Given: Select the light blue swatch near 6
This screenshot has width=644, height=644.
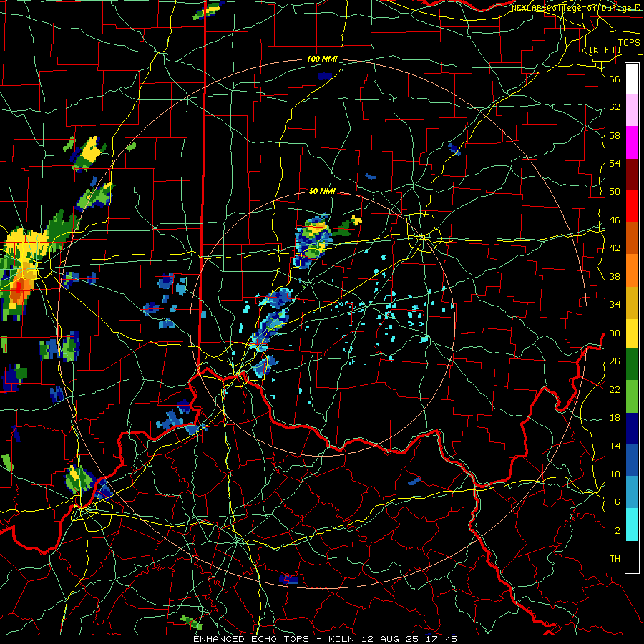Looking at the screenshot, I should 632,492.
